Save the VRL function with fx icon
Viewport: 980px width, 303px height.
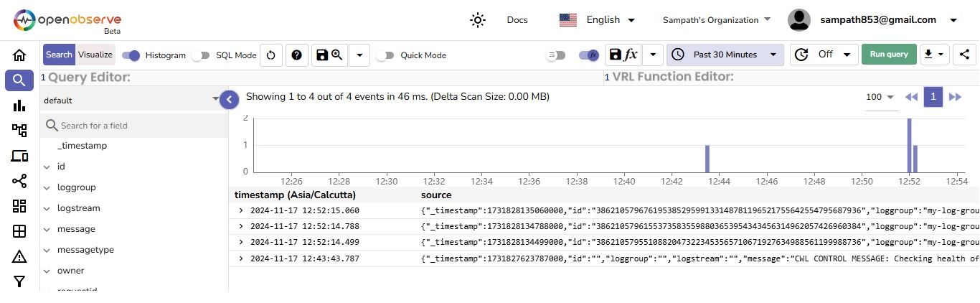[x=623, y=55]
